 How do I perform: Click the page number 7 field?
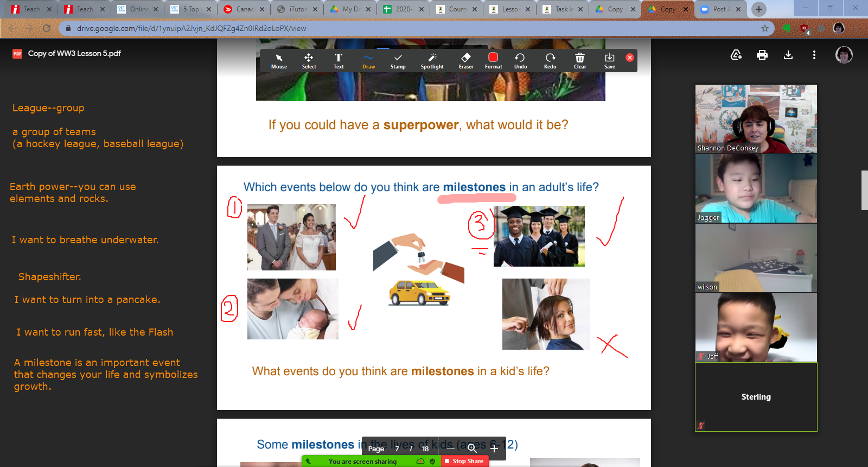click(x=397, y=449)
